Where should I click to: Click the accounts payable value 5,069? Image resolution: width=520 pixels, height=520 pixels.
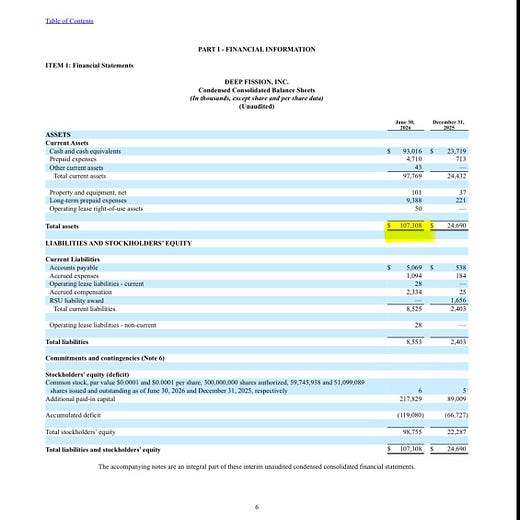coord(414,267)
